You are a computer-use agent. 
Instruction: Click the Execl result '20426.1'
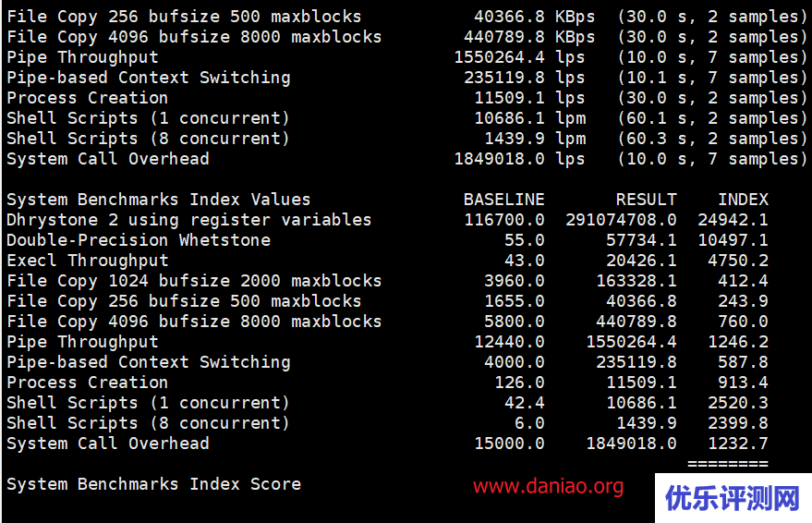641,261
